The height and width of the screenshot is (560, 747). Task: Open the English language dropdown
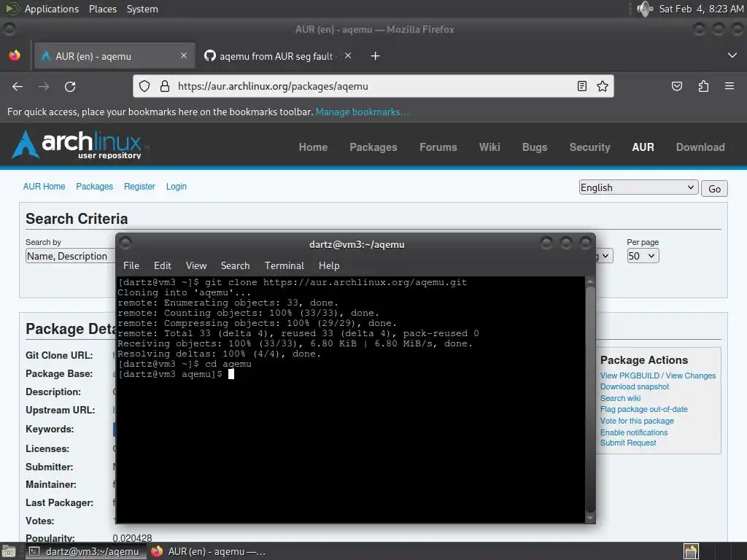(x=638, y=187)
